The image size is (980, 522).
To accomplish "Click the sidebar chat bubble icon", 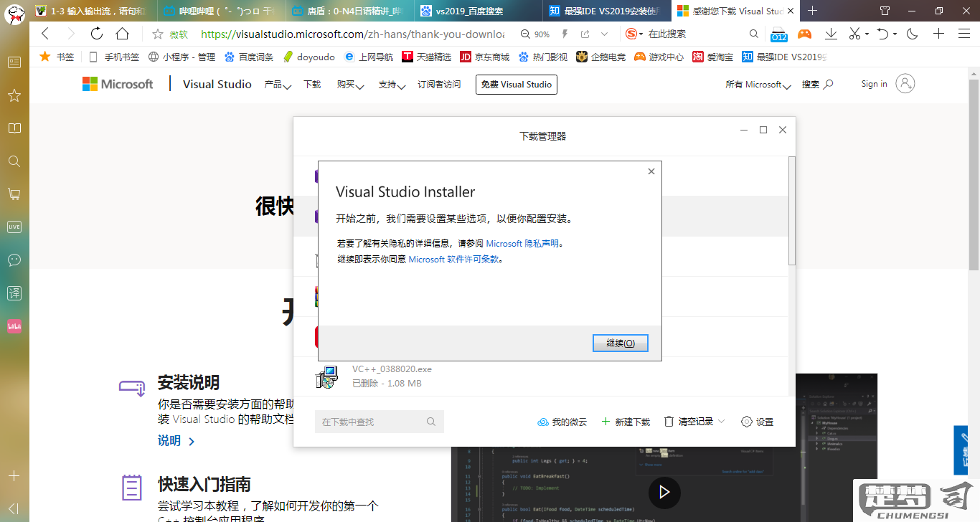I will point(14,260).
